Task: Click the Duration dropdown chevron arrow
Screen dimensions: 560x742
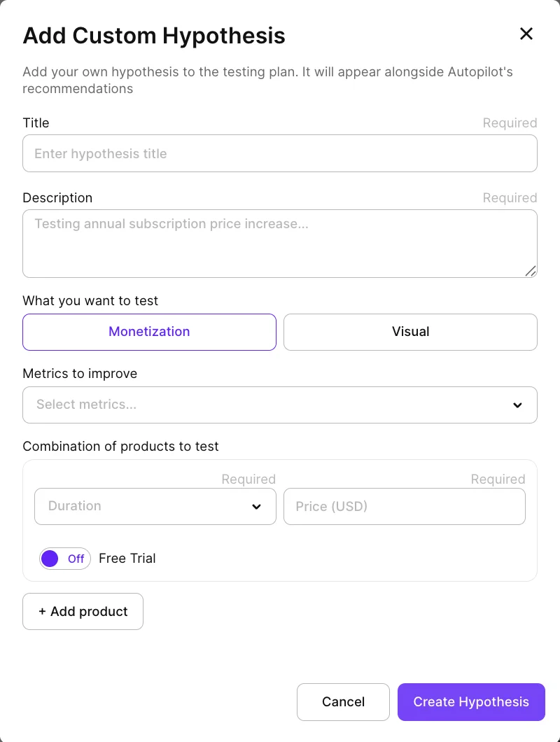Action: tap(256, 506)
